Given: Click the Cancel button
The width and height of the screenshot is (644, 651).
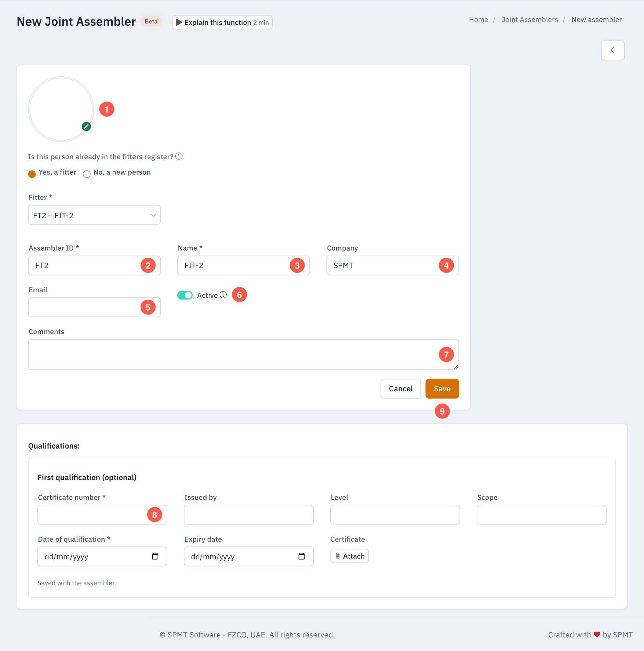Looking at the screenshot, I should [x=401, y=389].
